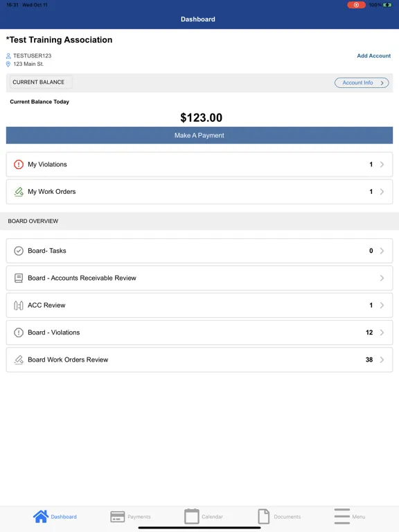This screenshot has height=532, width=399.
Task: Tap the Board Work Orders Review icon
Action: tap(19, 360)
